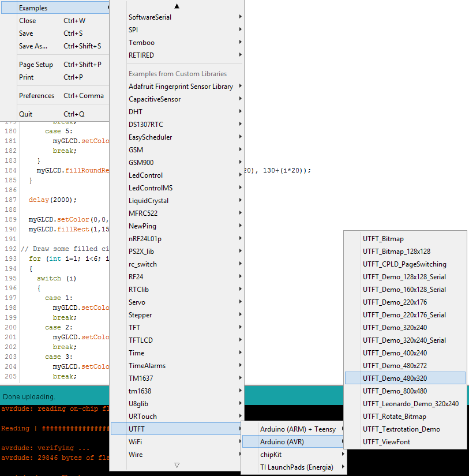
Task: Open the Examples submenu in File menu
Action: [x=55, y=8]
